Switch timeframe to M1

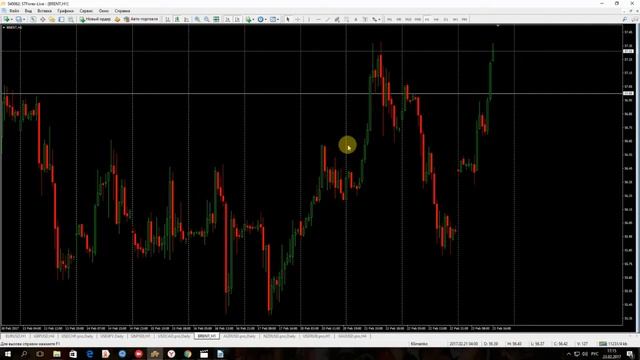389,19
